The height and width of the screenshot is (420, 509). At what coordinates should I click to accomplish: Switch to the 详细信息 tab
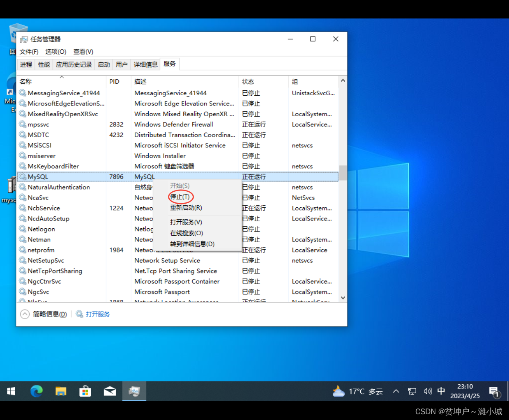(145, 64)
